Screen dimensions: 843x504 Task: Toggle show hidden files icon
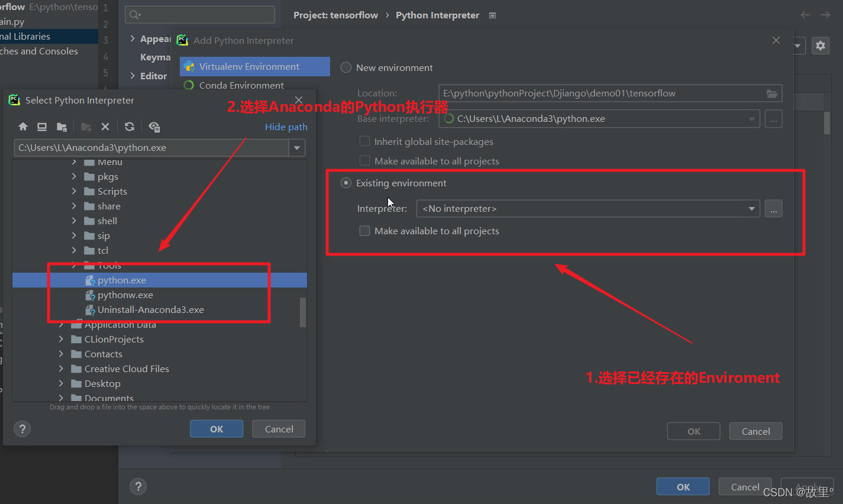click(x=154, y=127)
